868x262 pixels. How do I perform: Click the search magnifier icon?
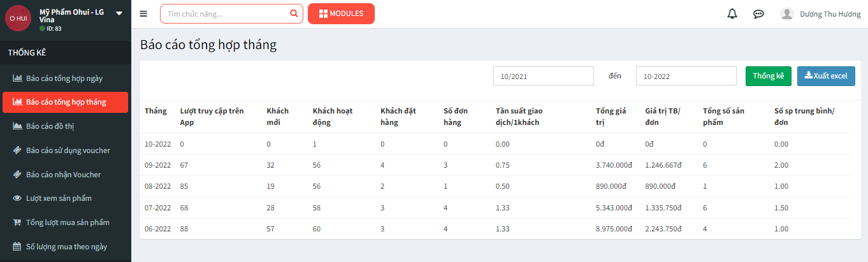(x=294, y=13)
